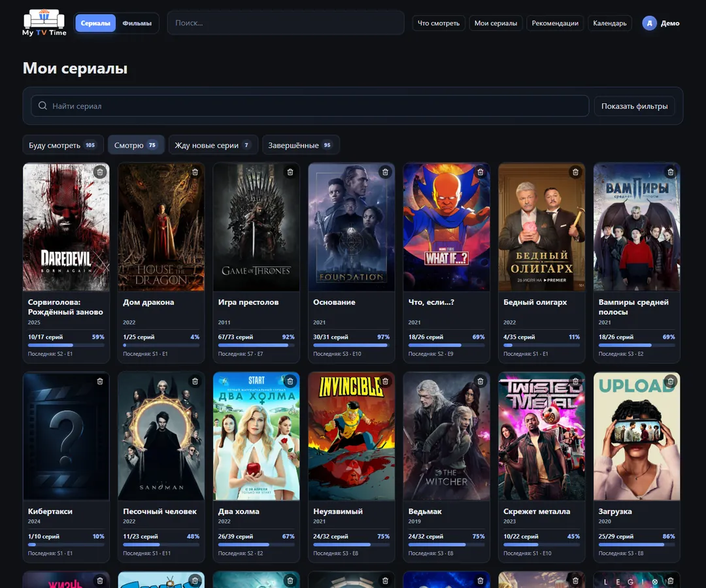Viewport: 706px width, 588px height.
Task: Open the Демо user avatar
Action: [x=649, y=23]
